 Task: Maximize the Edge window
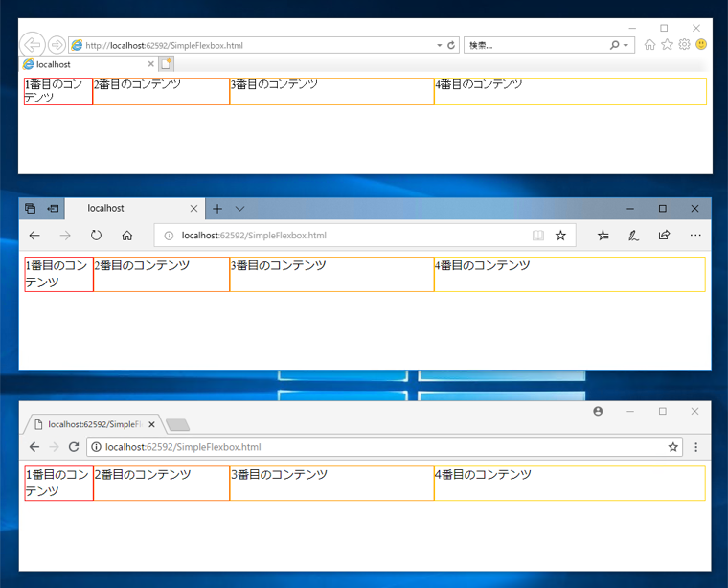pos(663,209)
